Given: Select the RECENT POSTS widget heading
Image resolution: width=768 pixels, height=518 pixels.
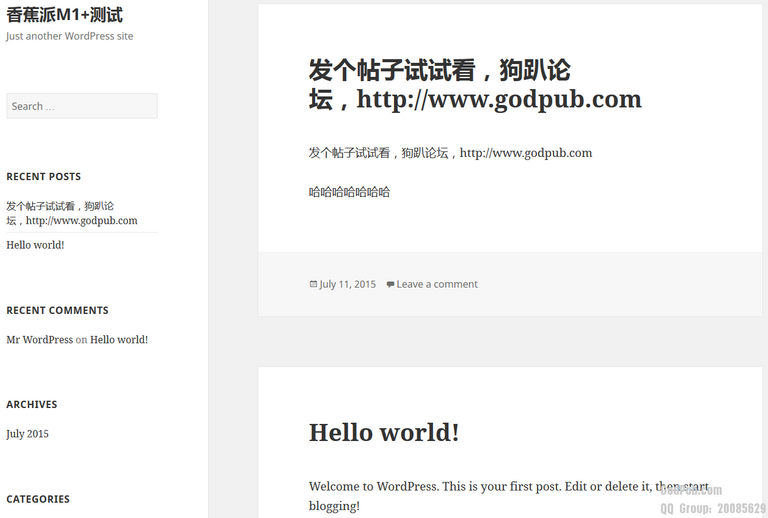Looking at the screenshot, I should [44, 177].
